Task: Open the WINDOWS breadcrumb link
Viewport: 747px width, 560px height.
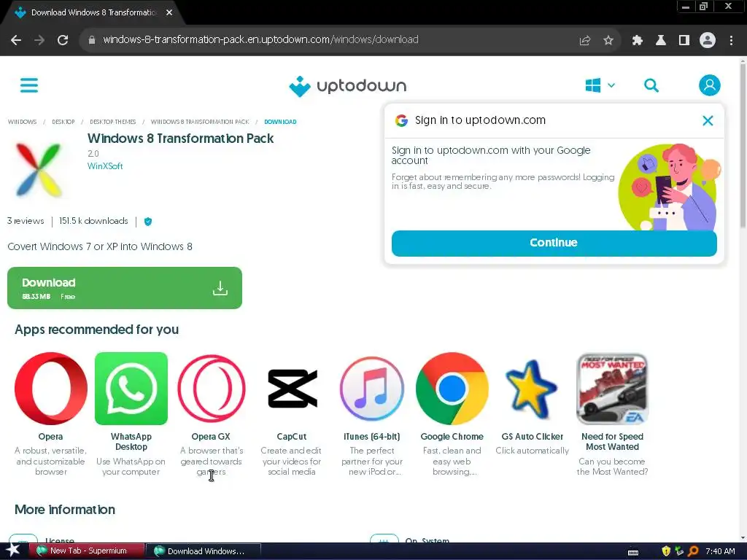Action: click(x=22, y=122)
